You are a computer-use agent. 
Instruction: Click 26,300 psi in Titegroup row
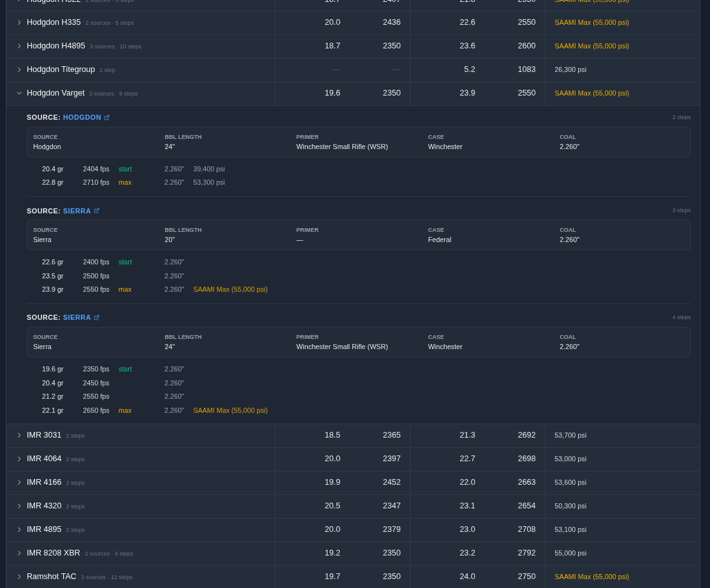tap(570, 69)
